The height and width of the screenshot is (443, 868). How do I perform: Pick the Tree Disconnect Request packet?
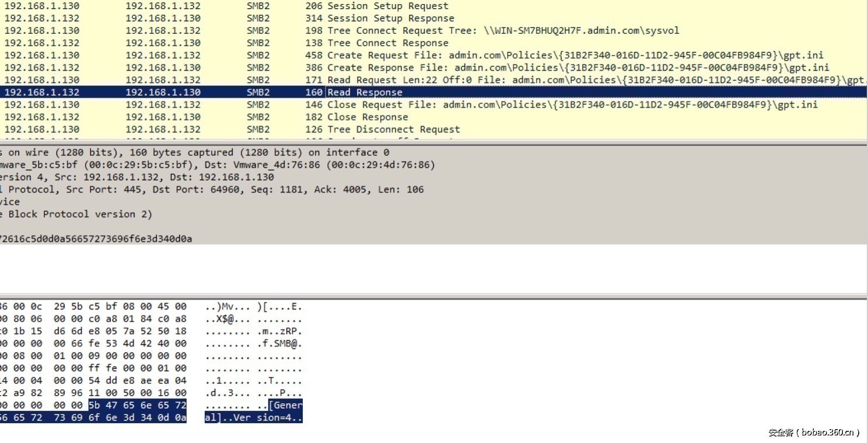point(394,129)
